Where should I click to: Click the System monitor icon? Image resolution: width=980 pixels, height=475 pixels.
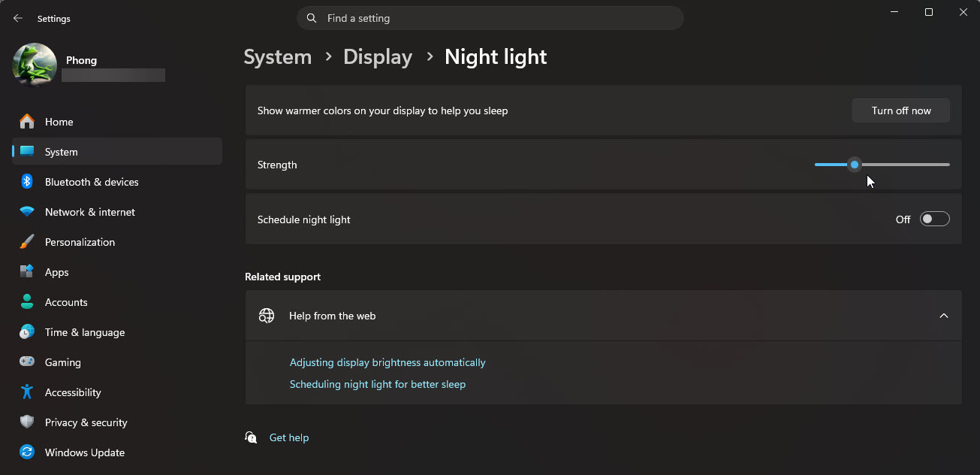(x=27, y=151)
